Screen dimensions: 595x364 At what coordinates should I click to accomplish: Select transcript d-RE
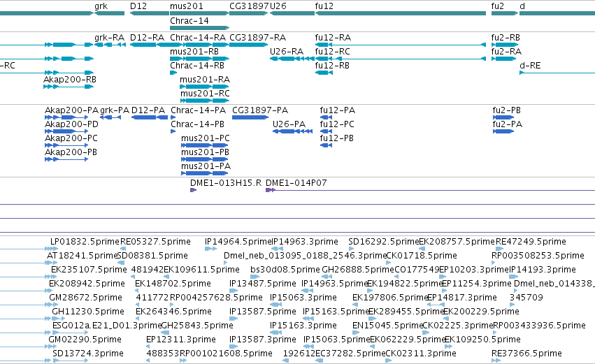(x=530, y=66)
